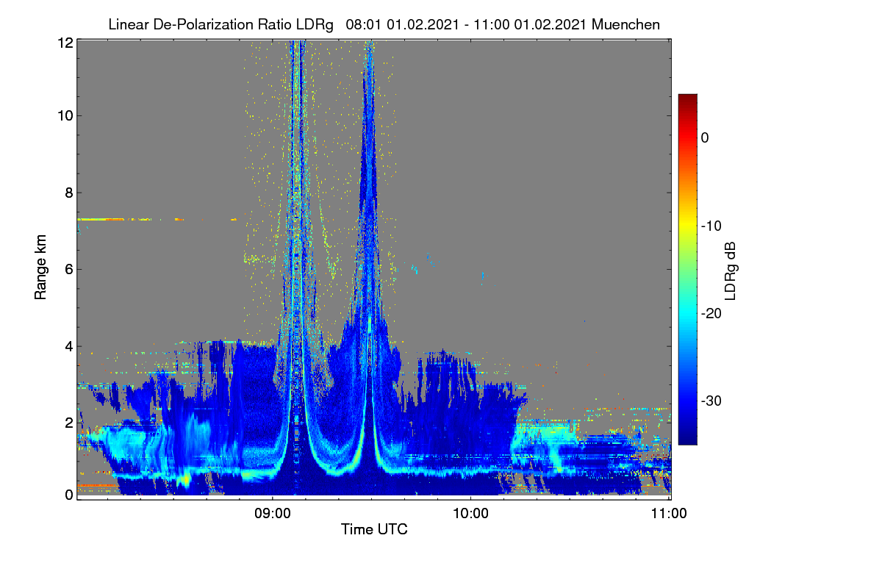
Task: Click the blue -30 dB colorbar region
Action: tap(687, 401)
